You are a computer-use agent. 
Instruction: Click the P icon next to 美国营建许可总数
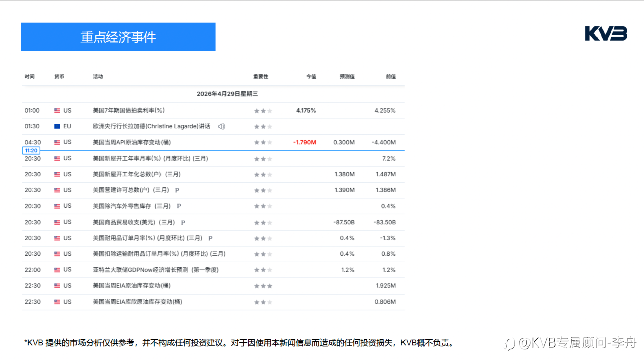coord(177,190)
